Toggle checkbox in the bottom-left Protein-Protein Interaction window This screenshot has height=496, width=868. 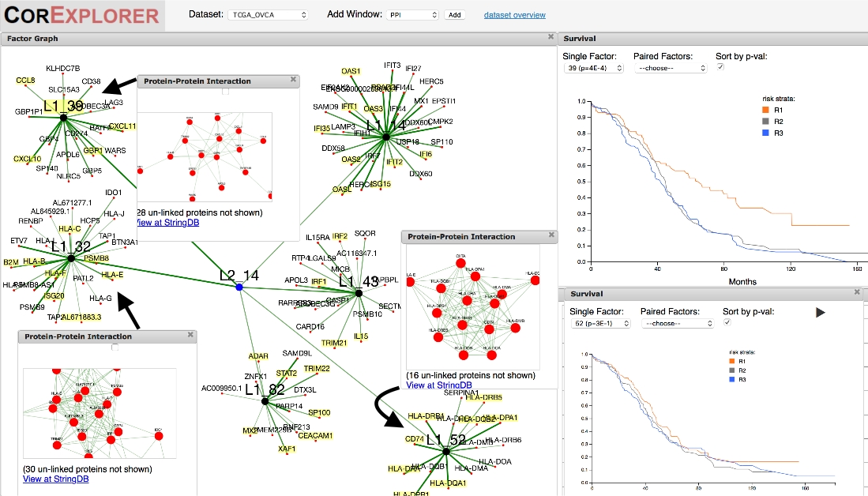point(115,347)
